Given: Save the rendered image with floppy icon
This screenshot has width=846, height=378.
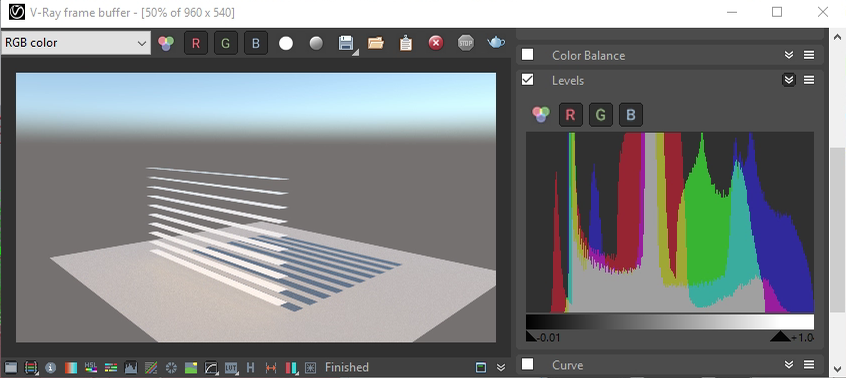Looking at the screenshot, I should (346, 43).
